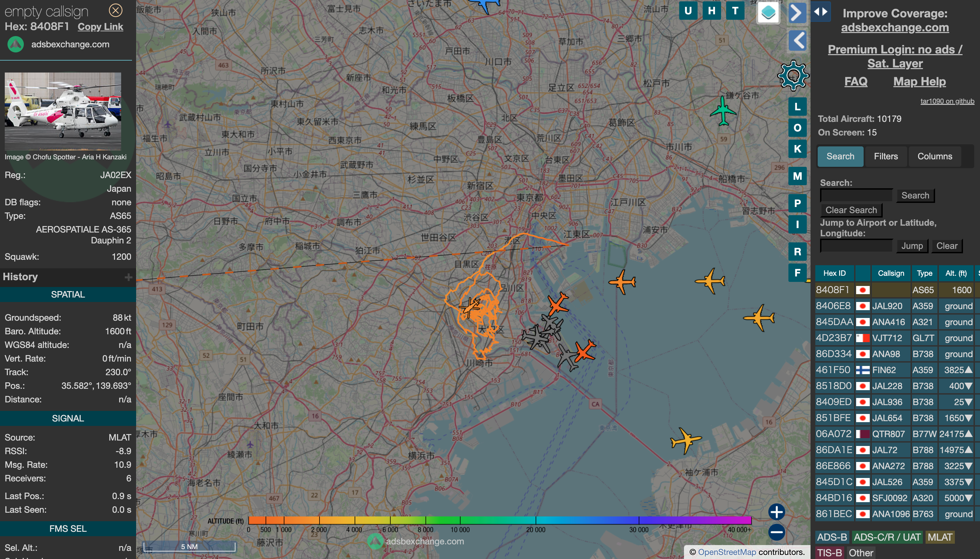
Task: Click the MLAT legend label
Action: [940, 537]
